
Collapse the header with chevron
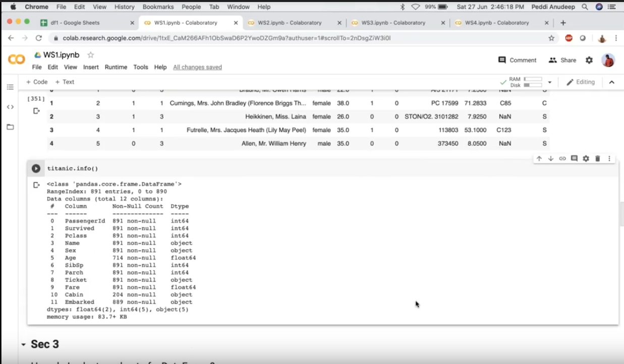(612, 82)
